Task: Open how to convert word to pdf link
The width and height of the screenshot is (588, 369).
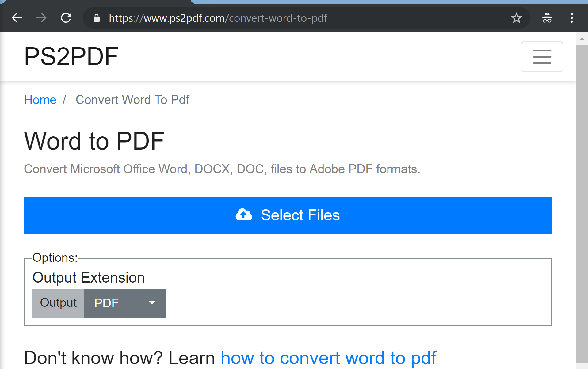Action: [328, 358]
